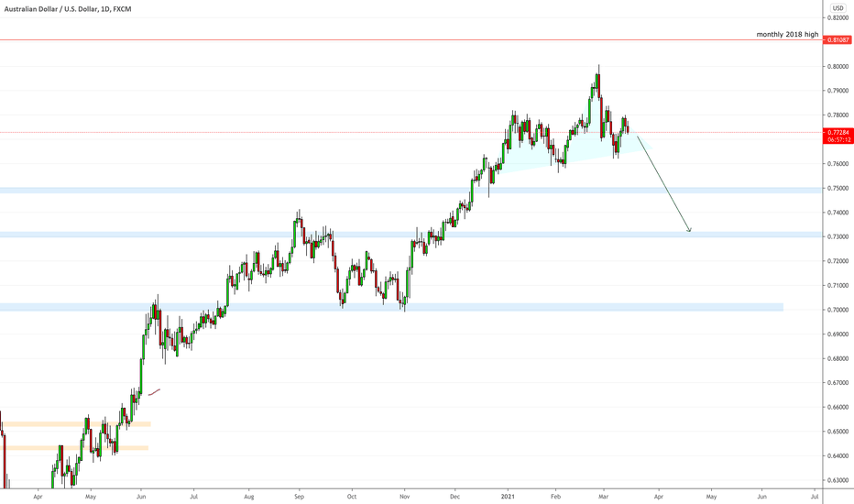Click the Australian Dollar / U.S. Dollar chart title
This screenshot has height=504, width=854.
pyautogui.click(x=68, y=9)
